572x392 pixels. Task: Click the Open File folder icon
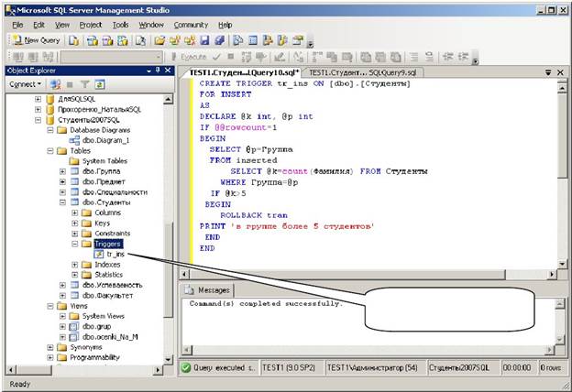(159, 40)
